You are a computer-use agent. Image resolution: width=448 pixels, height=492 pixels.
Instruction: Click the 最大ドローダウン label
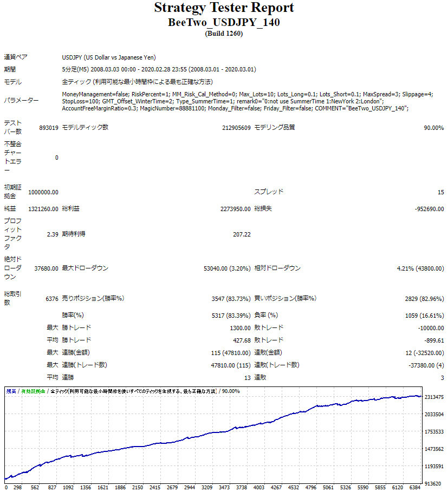tap(85, 268)
